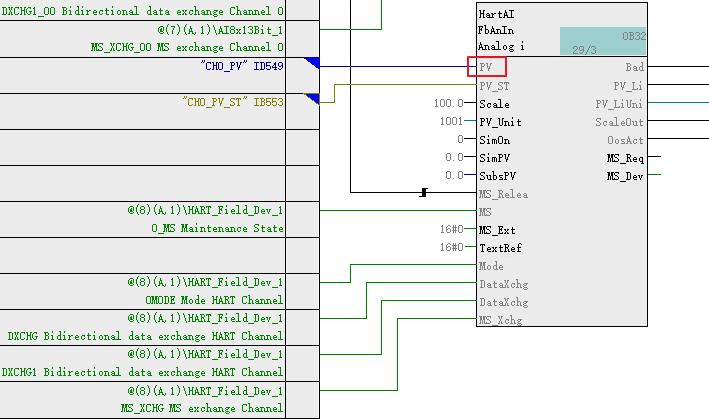Select the MS_Dev output pin
The width and height of the screenshot is (709, 419).
pyautogui.click(x=624, y=176)
